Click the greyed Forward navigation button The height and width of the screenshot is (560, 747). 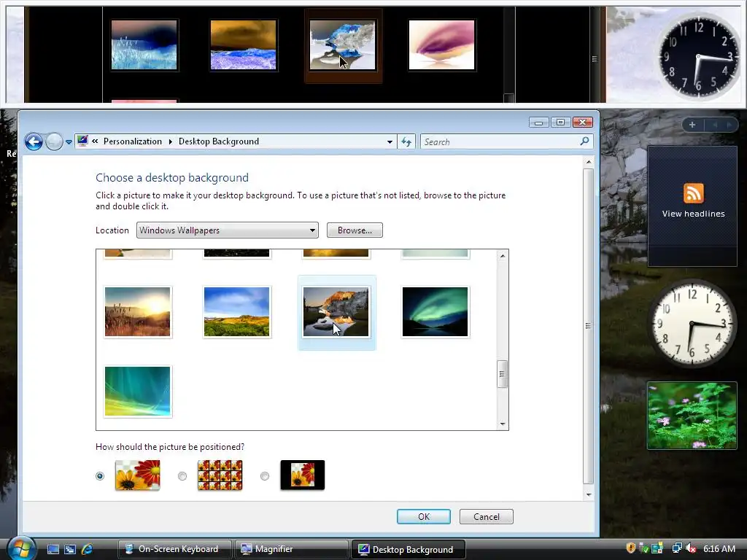54,142
